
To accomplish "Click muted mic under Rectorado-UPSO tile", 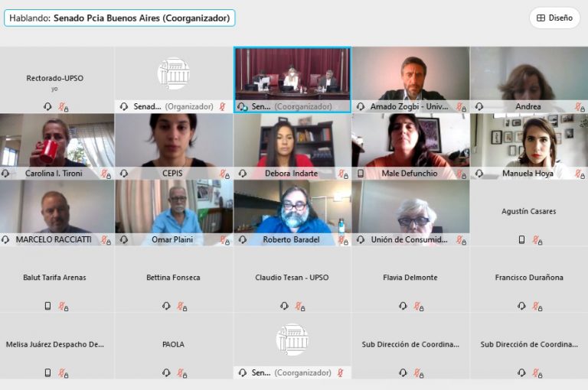I will [x=63, y=107].
